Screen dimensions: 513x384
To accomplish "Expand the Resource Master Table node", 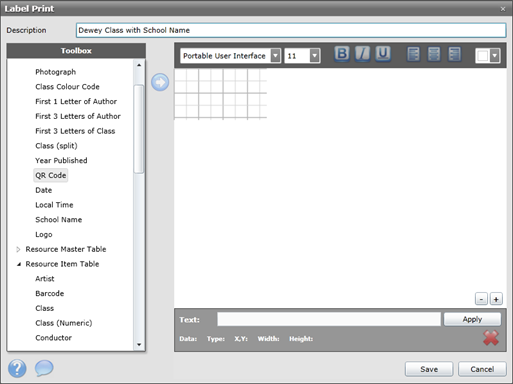I will point(18,249).
